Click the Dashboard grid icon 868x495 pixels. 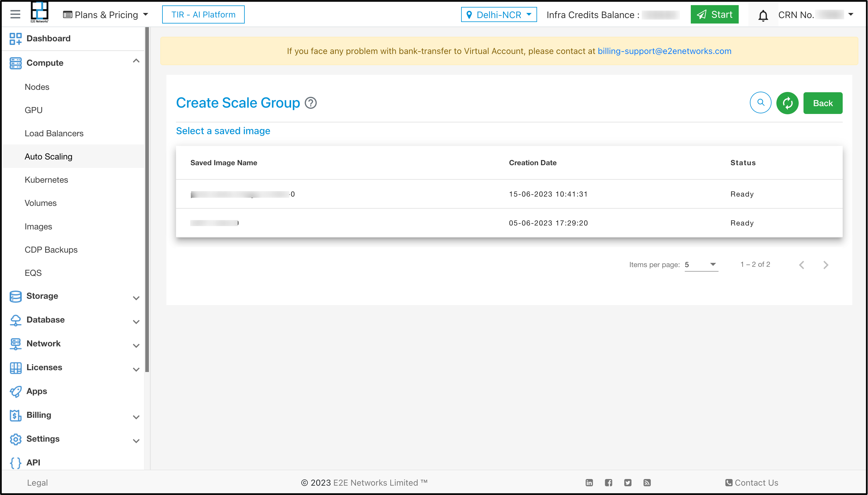click(x=16, y=38)
